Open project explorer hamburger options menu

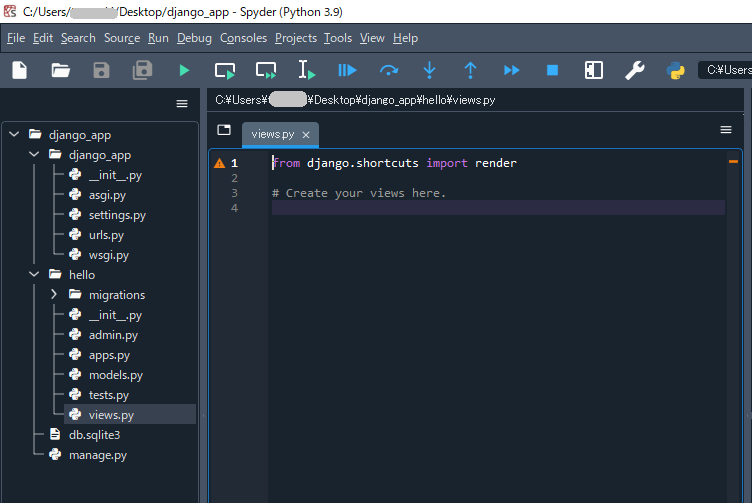pyautogui.click(x=182, y=104)
